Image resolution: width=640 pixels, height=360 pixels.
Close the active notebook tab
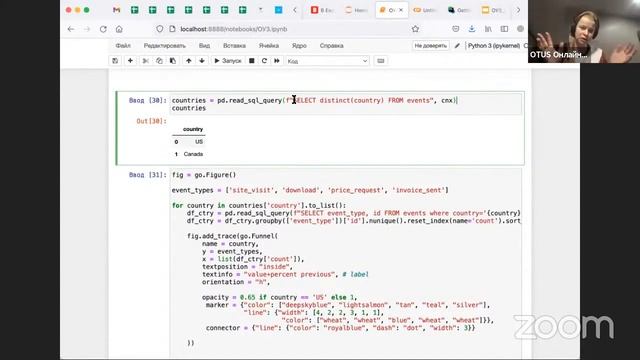pos(401,10)
